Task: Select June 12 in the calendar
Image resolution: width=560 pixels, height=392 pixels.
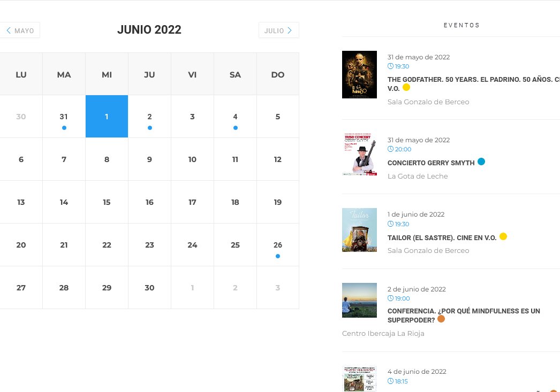Action: (278, 159)
